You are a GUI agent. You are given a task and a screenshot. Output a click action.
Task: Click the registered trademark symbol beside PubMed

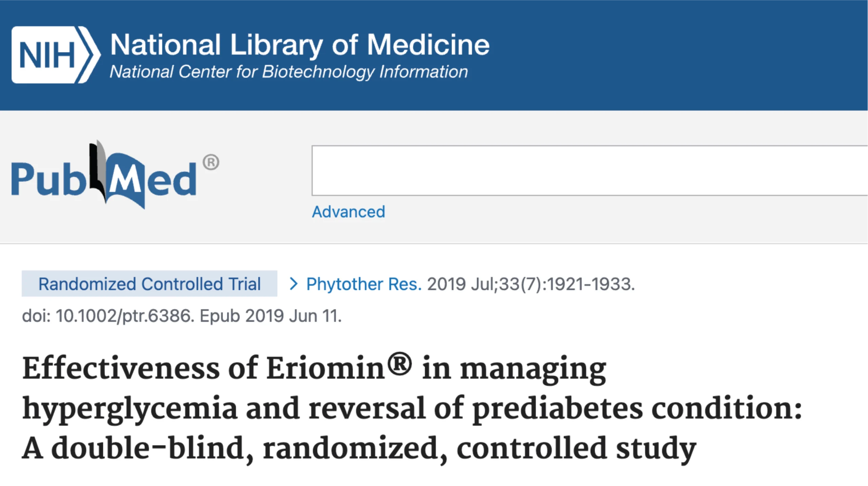point(211,162)
